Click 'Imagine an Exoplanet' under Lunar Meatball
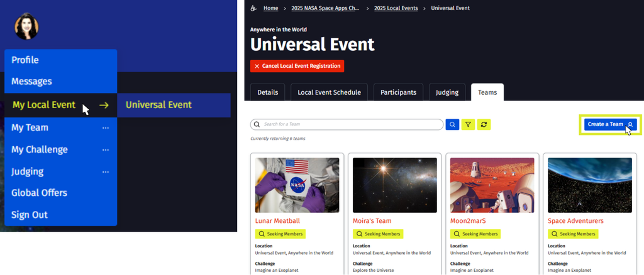 pyautogui.click(x=277, y=271)
